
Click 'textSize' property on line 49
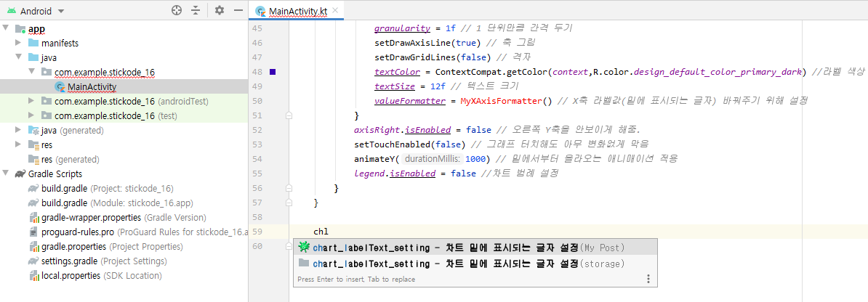pos(394,86)
